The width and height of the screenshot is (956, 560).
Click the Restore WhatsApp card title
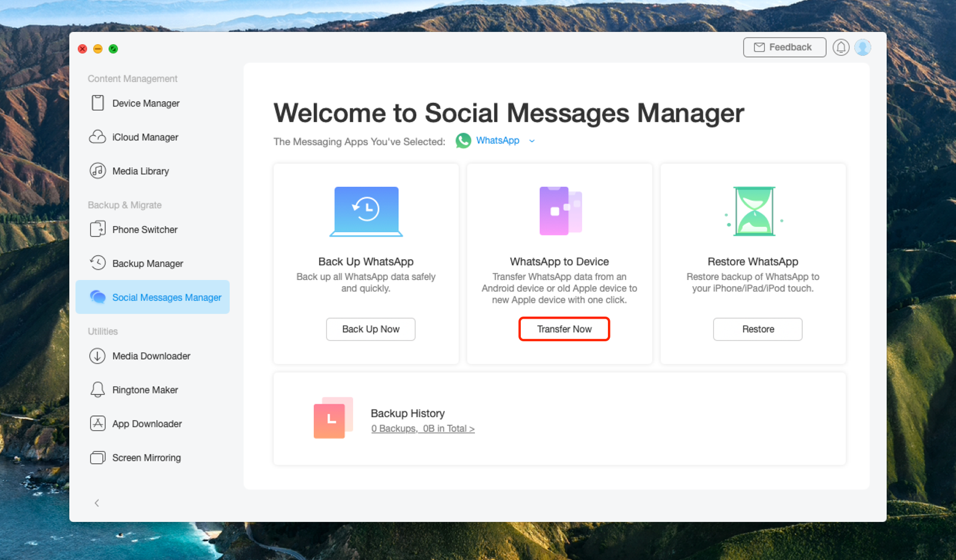pos(753,262)
